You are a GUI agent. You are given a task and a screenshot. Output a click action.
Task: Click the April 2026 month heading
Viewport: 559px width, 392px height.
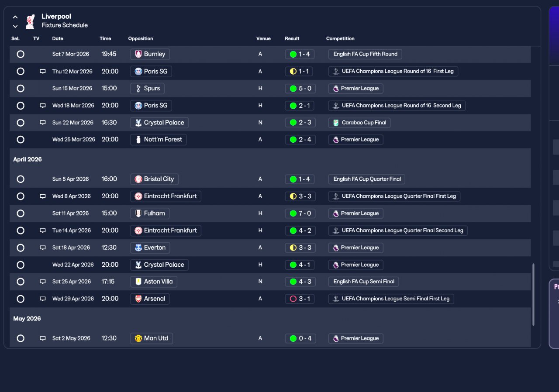[28, 160]
